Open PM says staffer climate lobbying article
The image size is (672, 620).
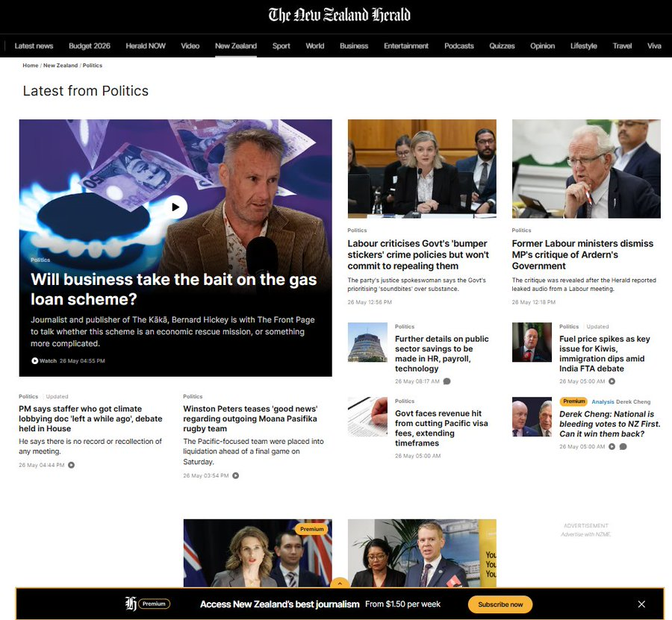(90, 419)
